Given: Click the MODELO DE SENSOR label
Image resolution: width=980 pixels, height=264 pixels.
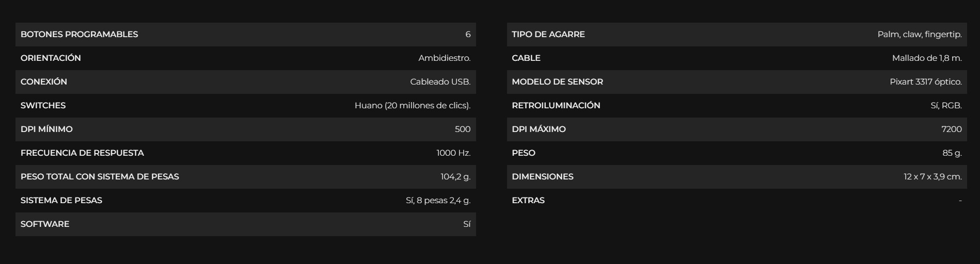Looking at the screenshot, I should pyautogui.click(x=557, y=82).
